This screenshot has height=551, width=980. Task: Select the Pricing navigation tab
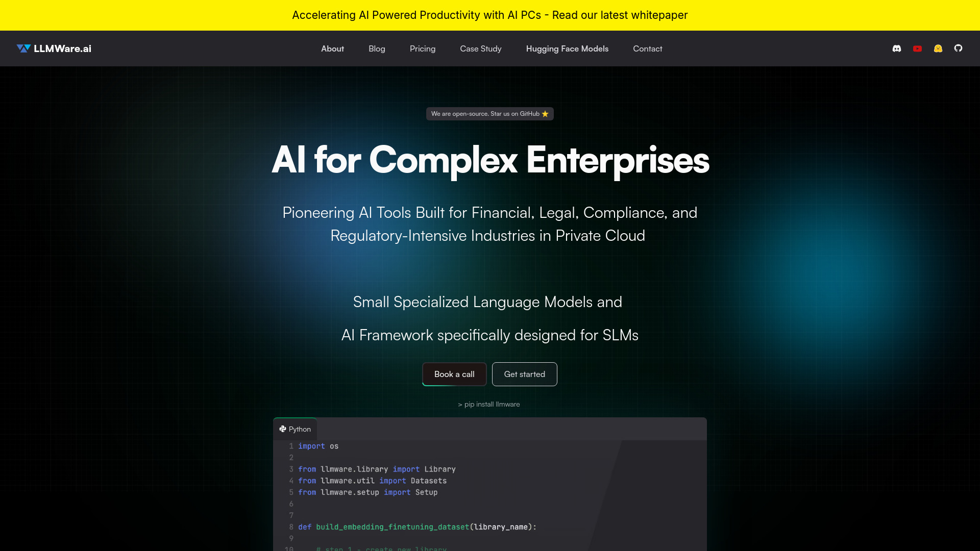(422, 48)
